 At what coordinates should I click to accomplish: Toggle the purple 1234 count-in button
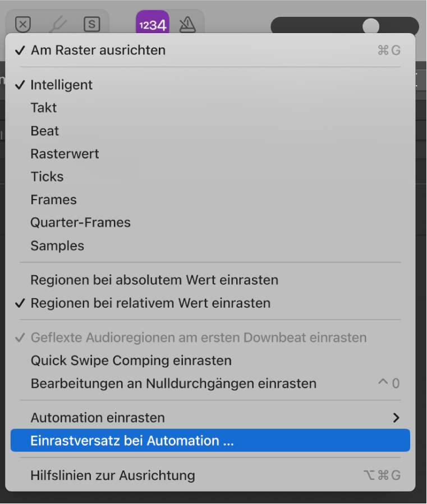152,24
